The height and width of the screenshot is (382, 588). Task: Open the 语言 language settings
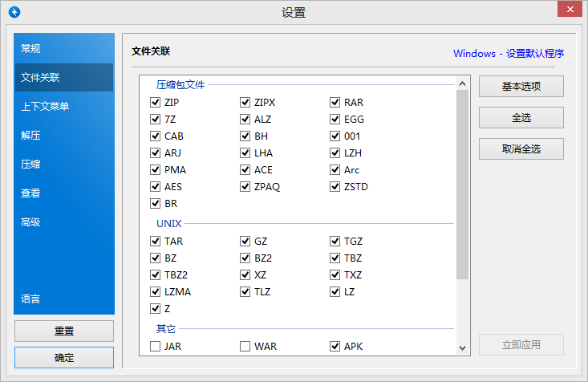[63, 299]
